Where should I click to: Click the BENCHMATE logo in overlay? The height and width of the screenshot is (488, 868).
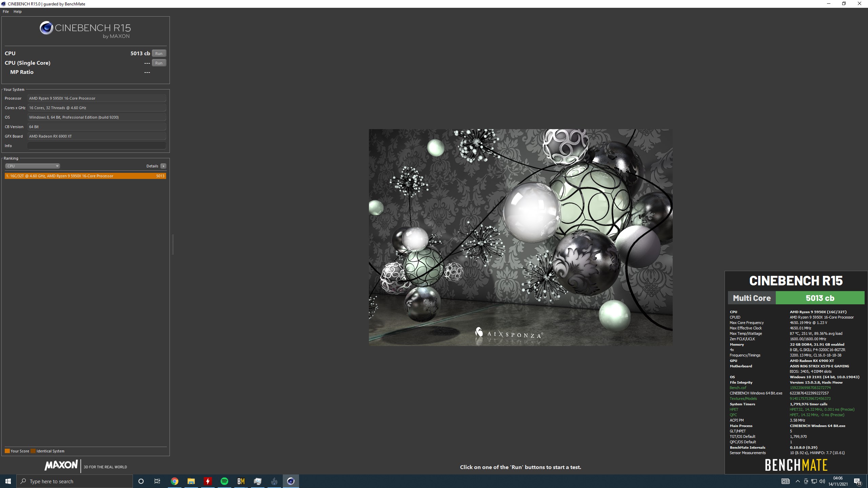click(796, 465)
